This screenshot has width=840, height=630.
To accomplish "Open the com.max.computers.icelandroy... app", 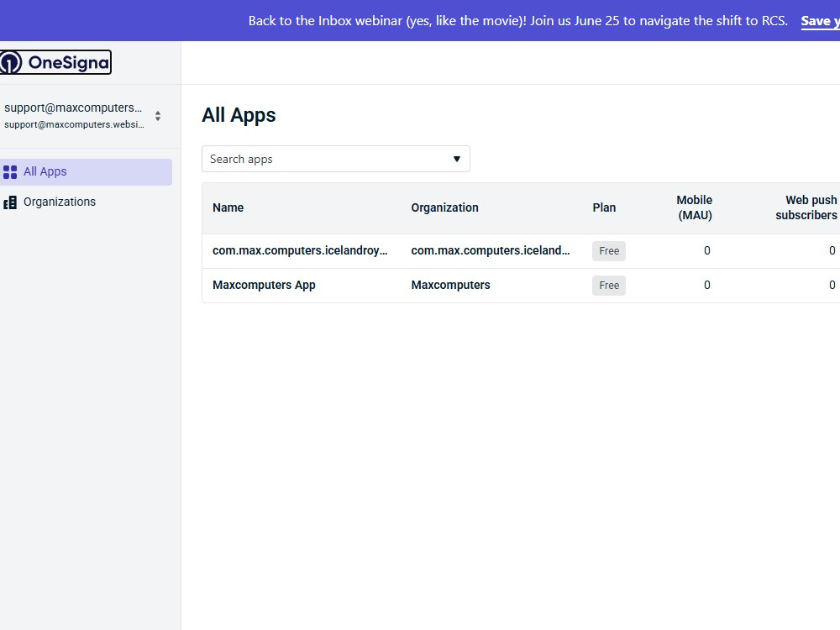I will [300, 250].
